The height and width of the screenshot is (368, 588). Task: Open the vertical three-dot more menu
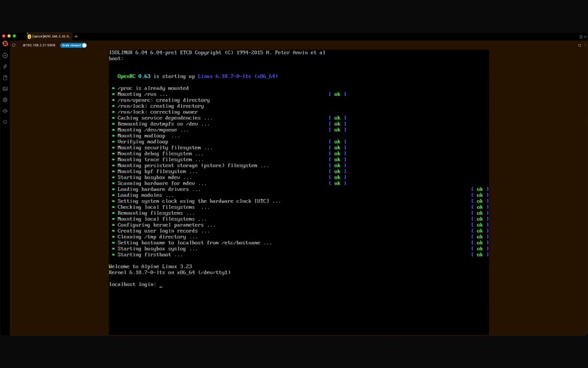click(585, 45)
